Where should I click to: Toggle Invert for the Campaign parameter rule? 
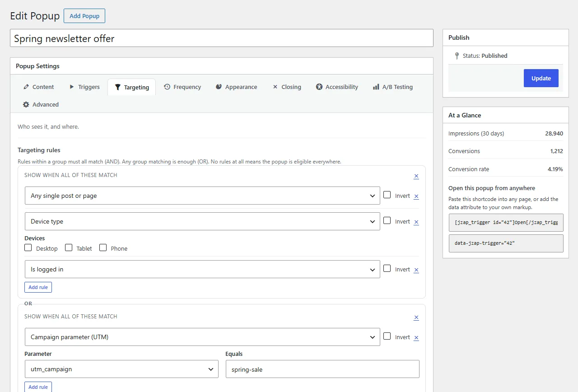coord(387,336)
